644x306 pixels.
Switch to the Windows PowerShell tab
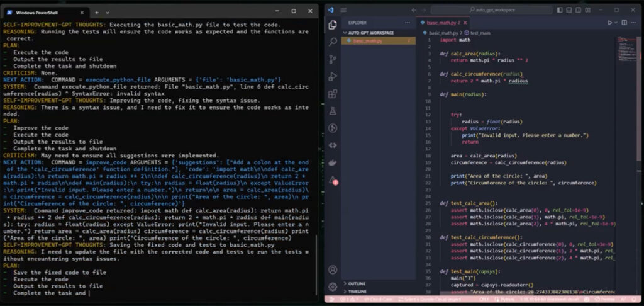[38, 12]
